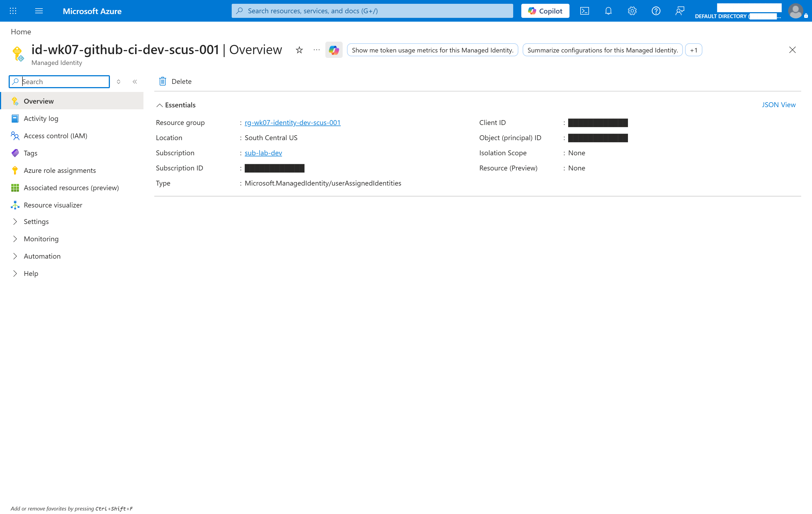
Task: Show the +1 additional Copilot suggestions
Action: pyautogui.click(x=693, y=50)
